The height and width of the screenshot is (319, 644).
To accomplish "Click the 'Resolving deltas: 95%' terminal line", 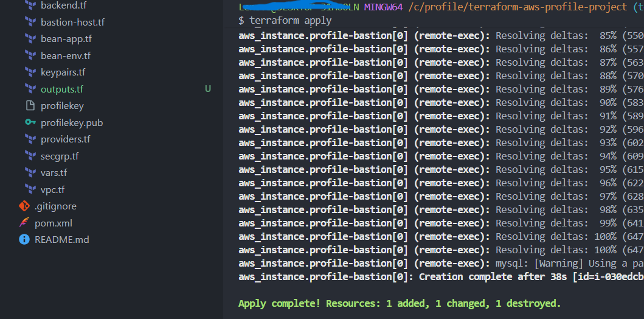I will 441,170.
